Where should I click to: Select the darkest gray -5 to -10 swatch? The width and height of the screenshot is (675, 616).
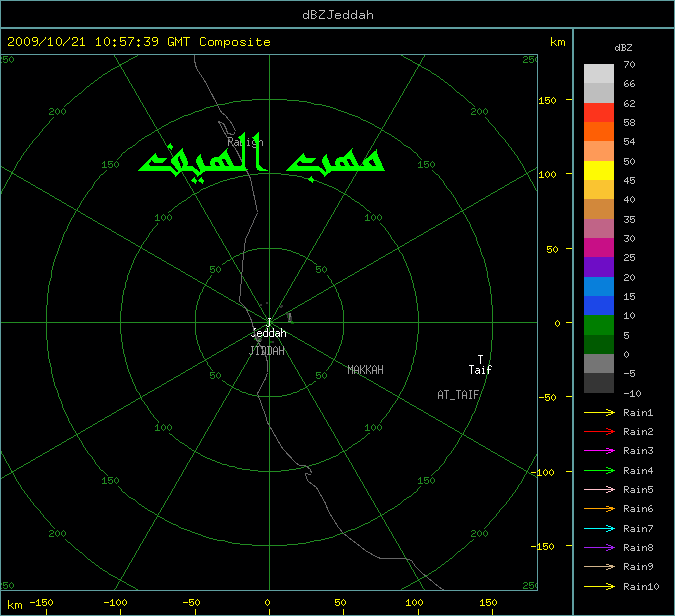[x=599, y=383]
